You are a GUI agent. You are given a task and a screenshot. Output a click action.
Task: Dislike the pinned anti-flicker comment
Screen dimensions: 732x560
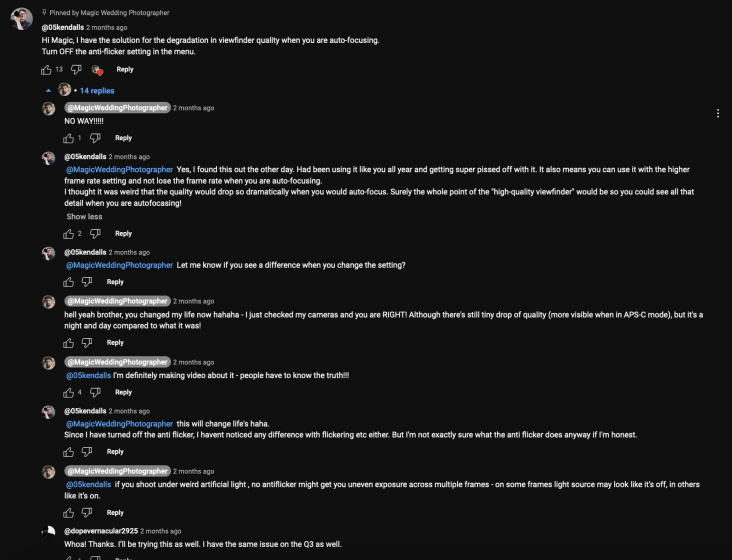[76, 70]
